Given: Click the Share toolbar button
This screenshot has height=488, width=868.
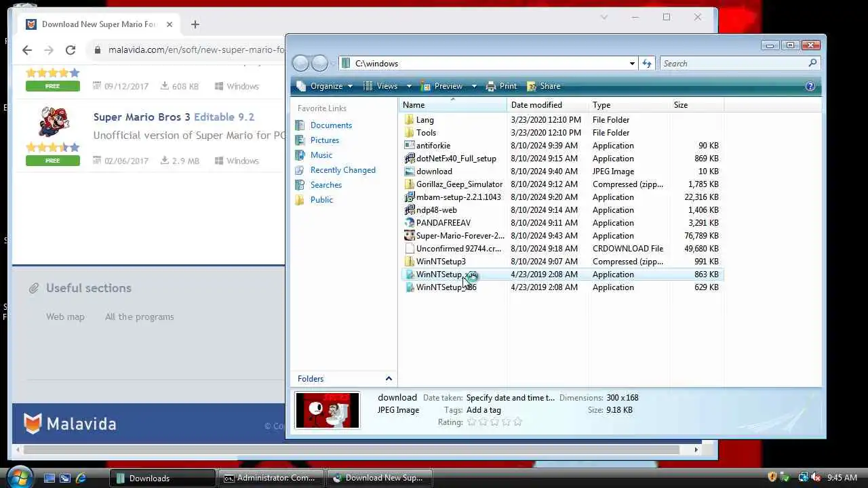Looking at the screenshot, I should (x=543, y=86).
